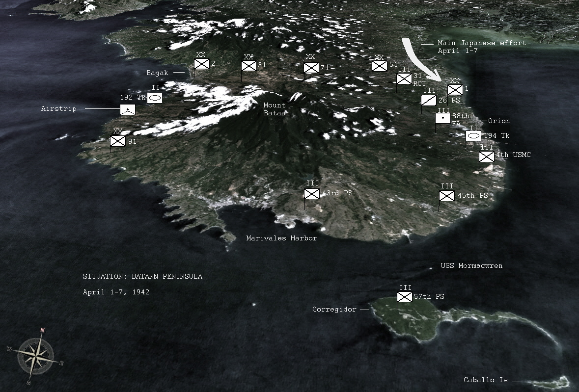579x392 pixels.
Task: Select the 43rd PS infantry unit symbol
Action: (x=312, y=194)
